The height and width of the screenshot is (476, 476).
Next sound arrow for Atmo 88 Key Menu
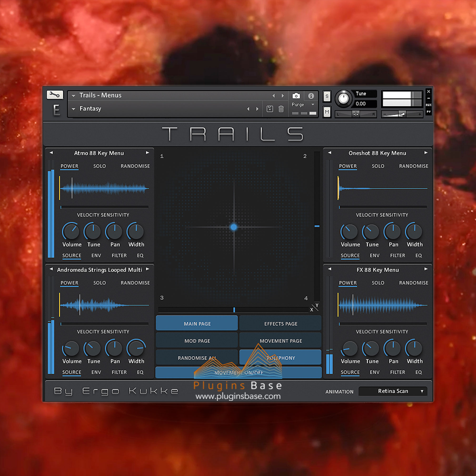pos(147,153)
